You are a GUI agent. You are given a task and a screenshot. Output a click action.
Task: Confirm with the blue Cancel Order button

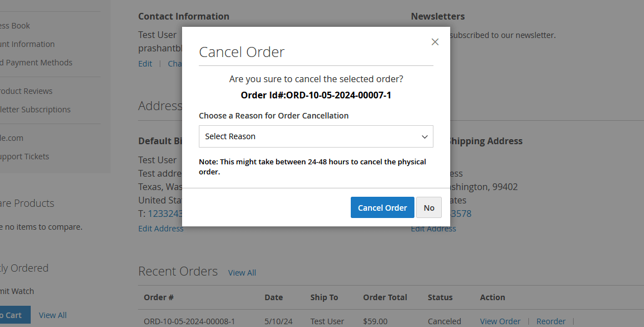(x=383, y=207)
